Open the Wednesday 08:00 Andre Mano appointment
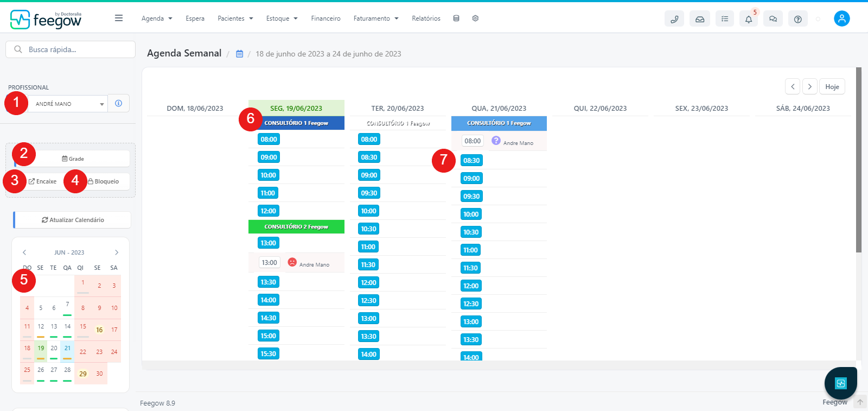This screenshot has width=868, height=411. point(499,141)
